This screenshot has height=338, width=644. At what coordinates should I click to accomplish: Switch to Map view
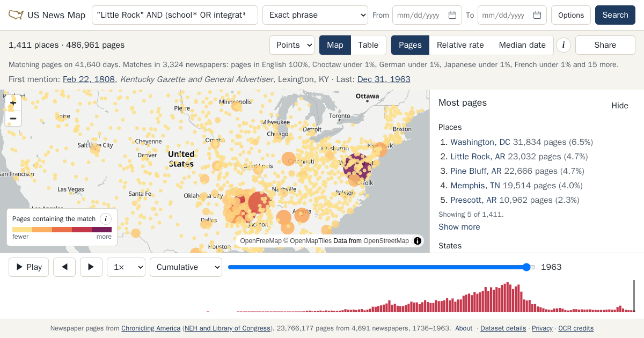pos(335,45)
